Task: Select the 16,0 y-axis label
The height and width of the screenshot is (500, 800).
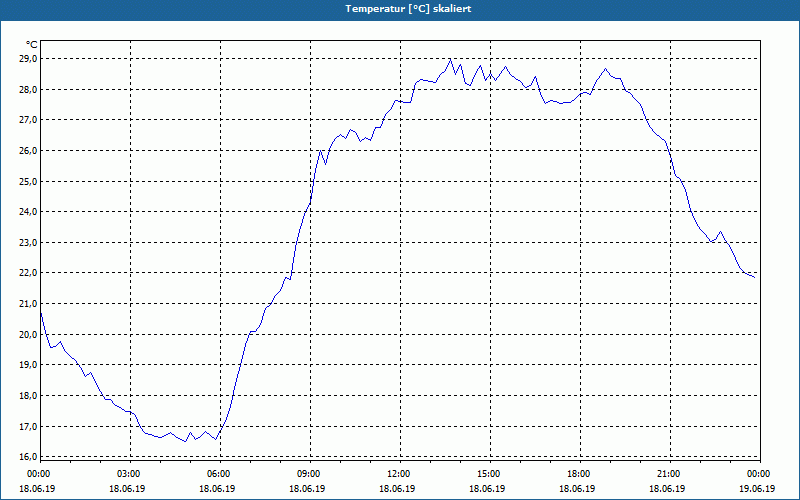Action: pyautogui.click(x=29, y=457)
